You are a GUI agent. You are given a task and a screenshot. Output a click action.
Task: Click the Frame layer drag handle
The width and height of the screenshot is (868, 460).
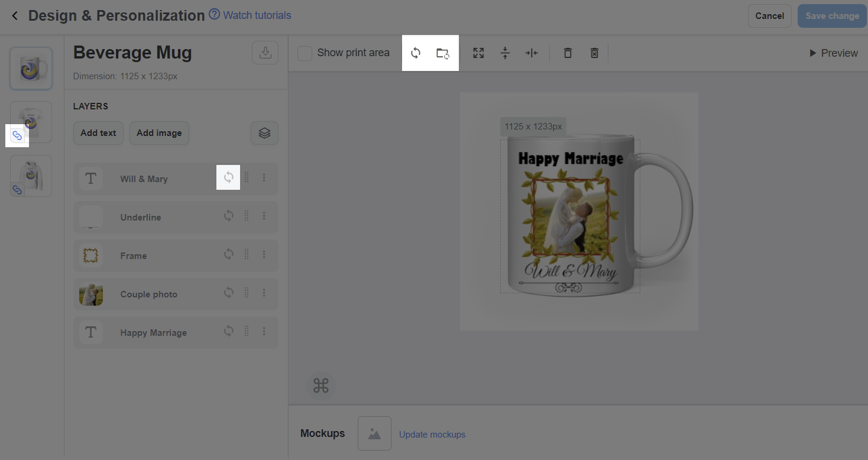[x=247, y=254]
